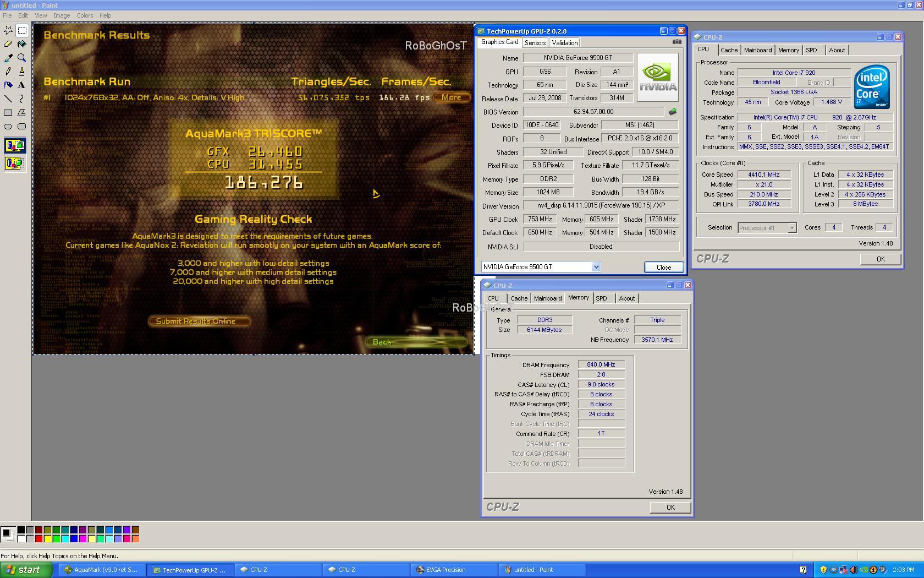Click the system tray clock showing 2:03 PM
The width and height of the screenshot is (924, 578).
[x=904, y=570]
